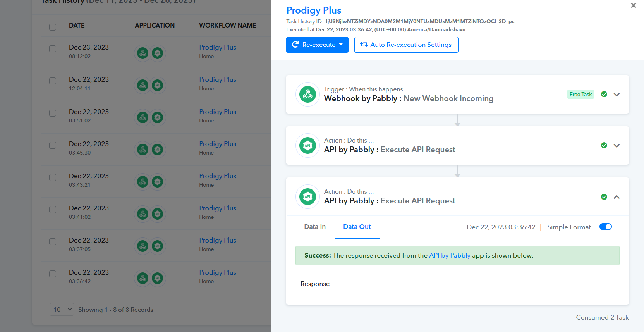Mark the 03:37:05 task row checkbox

[53, 242]
